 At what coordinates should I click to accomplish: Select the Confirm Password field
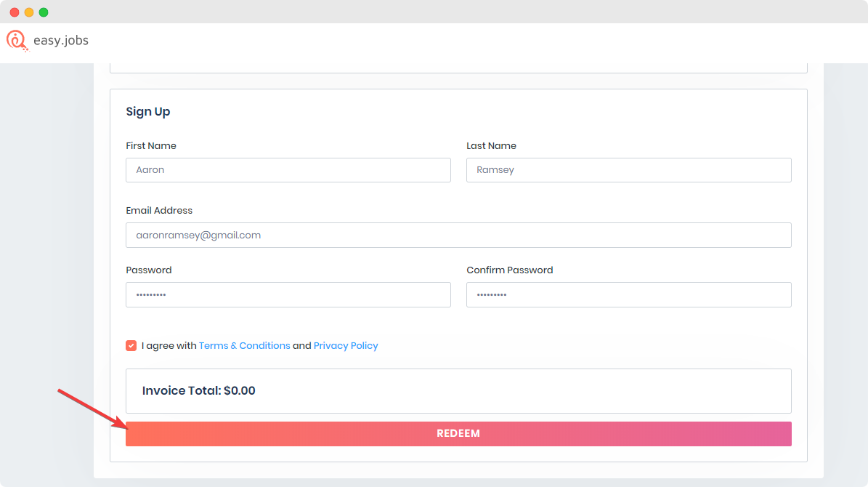tap(628, 295)
